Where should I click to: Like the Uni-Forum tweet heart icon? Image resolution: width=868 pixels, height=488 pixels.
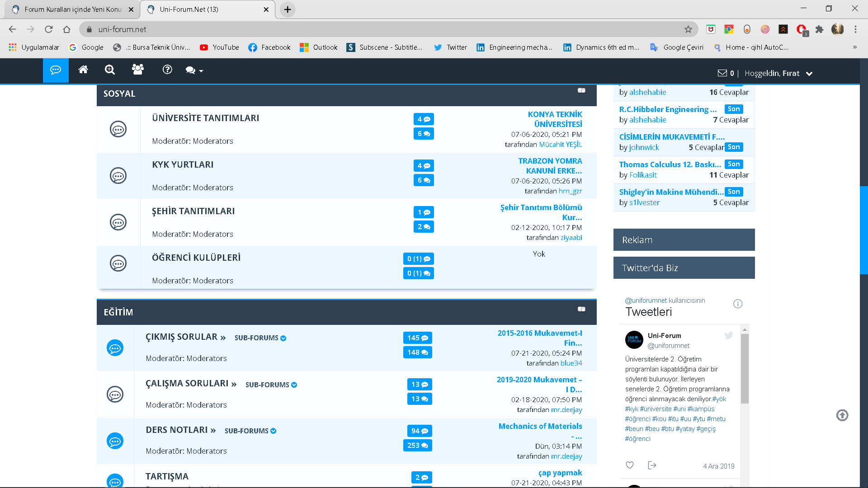click(x=630, y=465)
